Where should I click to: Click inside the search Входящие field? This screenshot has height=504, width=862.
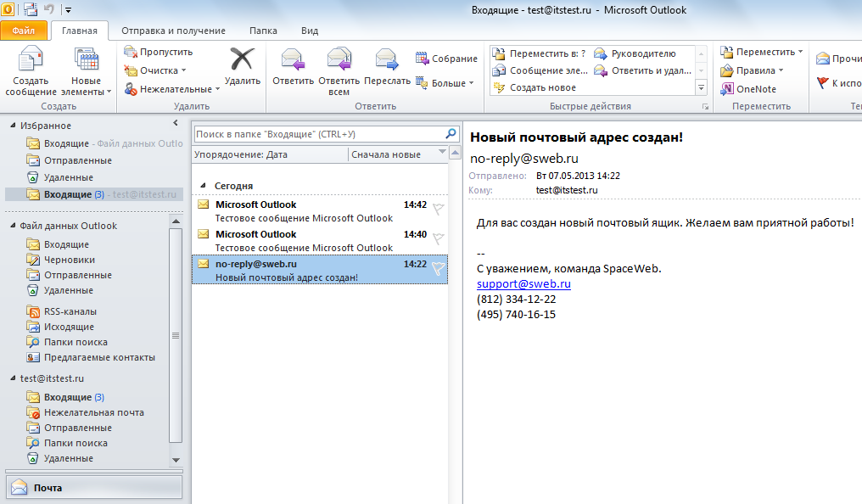[x=319, y=134]
